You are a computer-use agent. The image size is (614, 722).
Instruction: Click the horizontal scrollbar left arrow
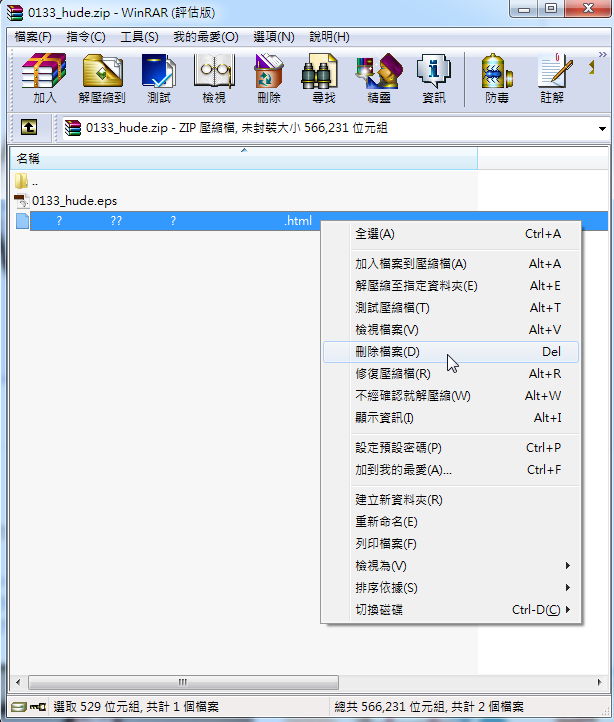pos(18,682)
